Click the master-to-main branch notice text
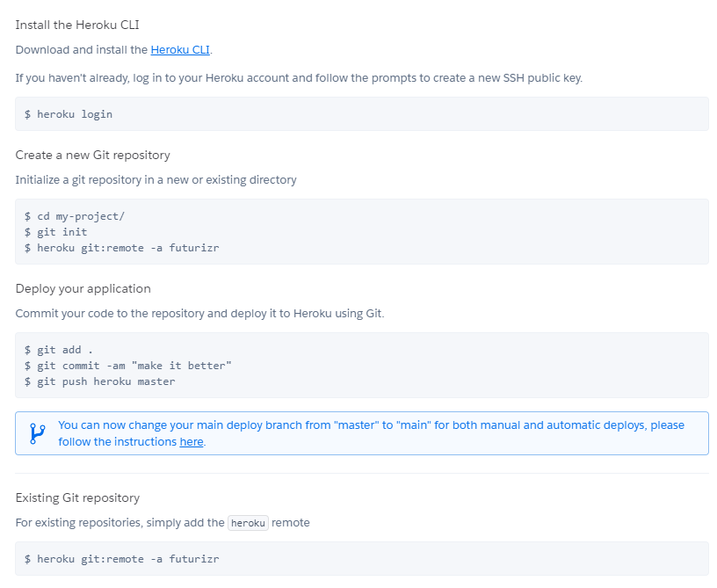 tap(371, 433)
